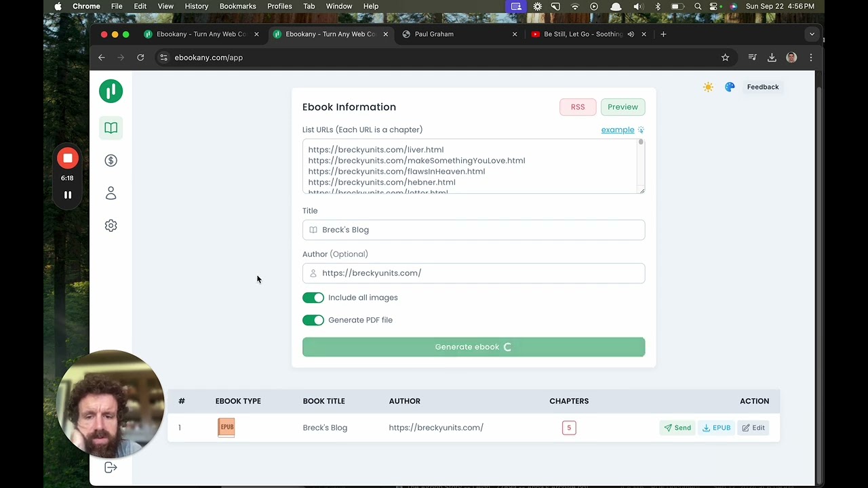Click the Generate ebook button
This screenshot has width=868, height=488.
tap(473, 347)
